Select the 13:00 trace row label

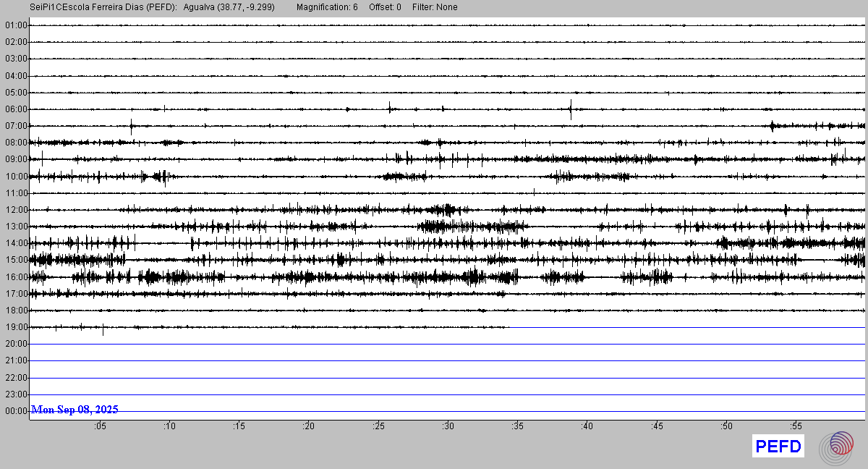tap(16, 227)
